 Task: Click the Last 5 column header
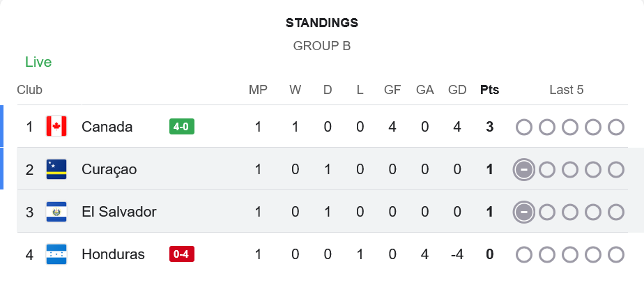[566, 90]
